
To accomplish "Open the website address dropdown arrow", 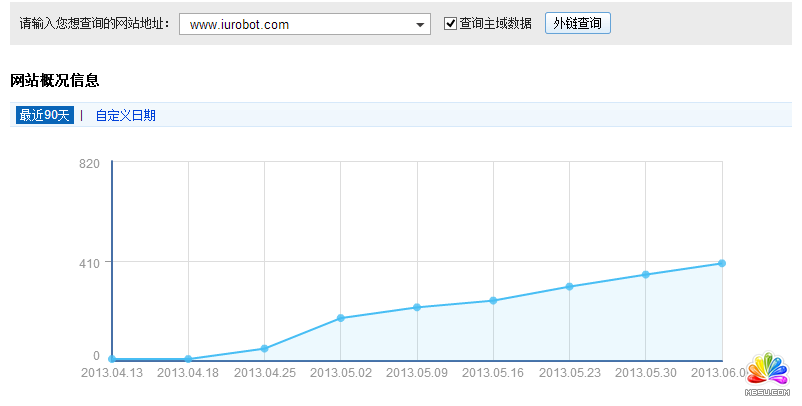I will (x=419, y=24).
